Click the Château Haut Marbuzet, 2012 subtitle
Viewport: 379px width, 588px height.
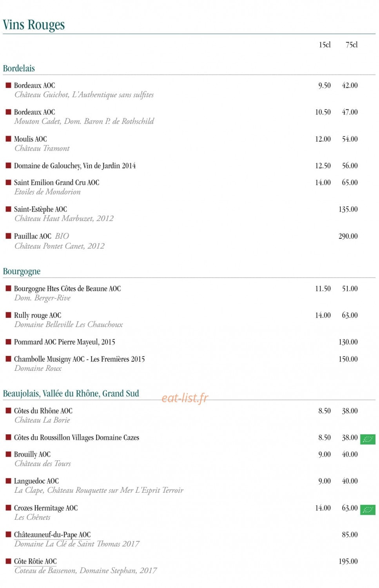point(64,219)
